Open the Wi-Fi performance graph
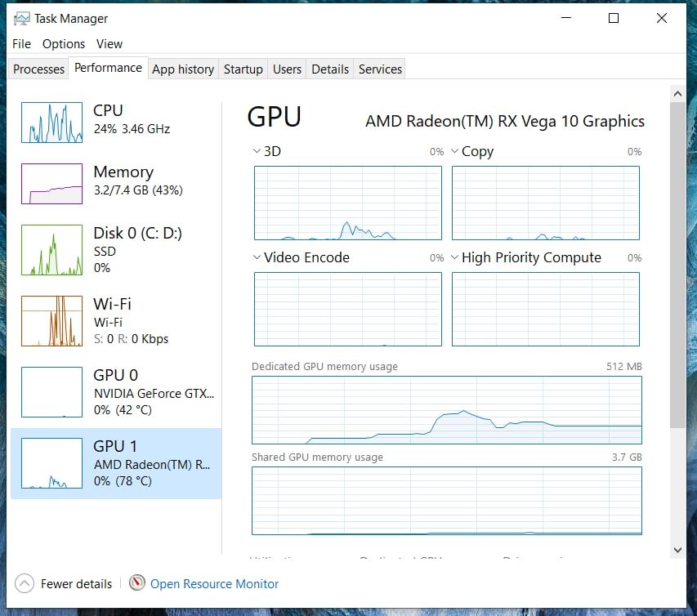The width and height of the screenshot is (697, 616). [x=51, y=321]
